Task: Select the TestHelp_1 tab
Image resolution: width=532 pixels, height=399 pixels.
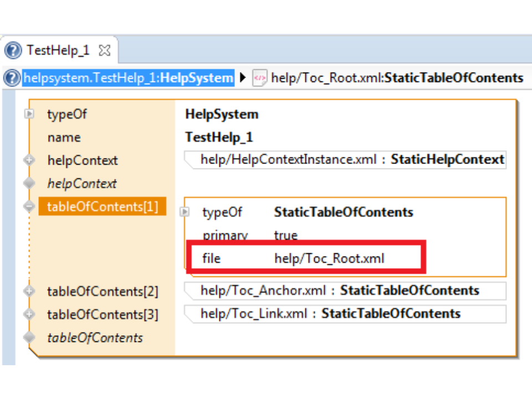Action: [58, 50]
